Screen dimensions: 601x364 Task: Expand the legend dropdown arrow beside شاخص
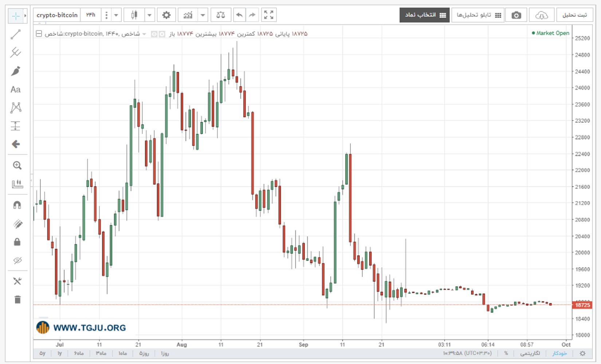click(144, 34)
